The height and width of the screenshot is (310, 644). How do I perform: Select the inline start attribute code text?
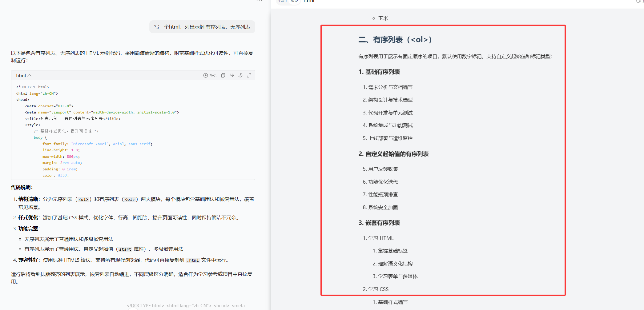click(125, 249)
